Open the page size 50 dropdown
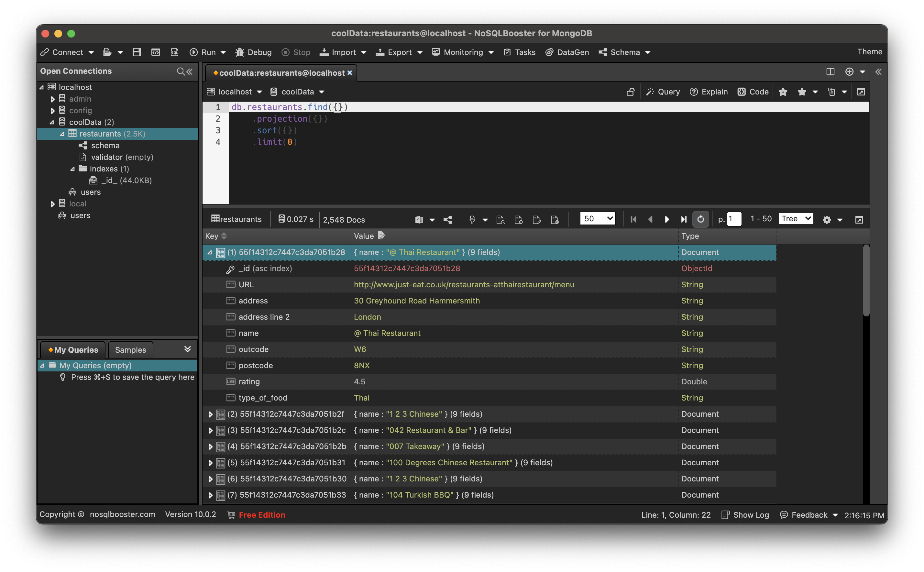The height and width of the screenshot is (572, 924). (x=598, y=219)
